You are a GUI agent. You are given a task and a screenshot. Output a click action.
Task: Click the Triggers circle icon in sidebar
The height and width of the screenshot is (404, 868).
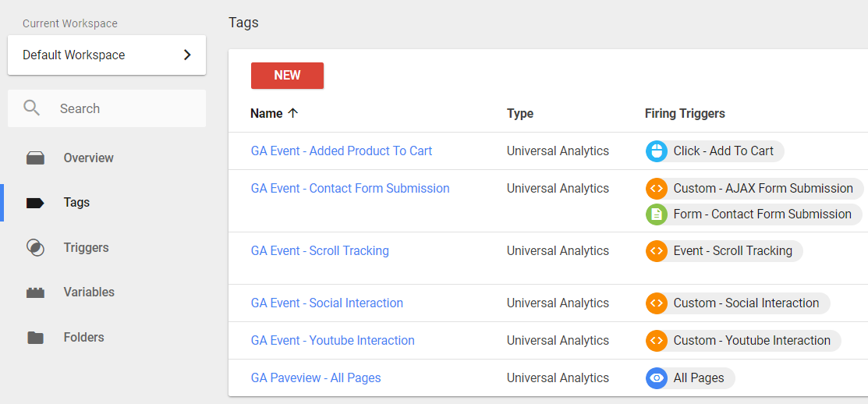pyautogui.click(x=35, y=248)
